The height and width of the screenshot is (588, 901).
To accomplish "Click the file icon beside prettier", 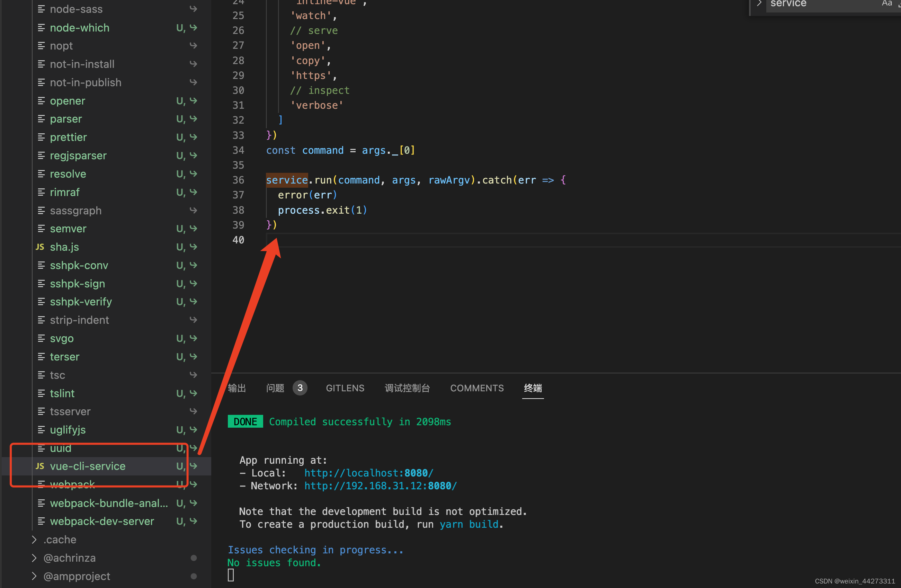I will [x=41, y=137].
